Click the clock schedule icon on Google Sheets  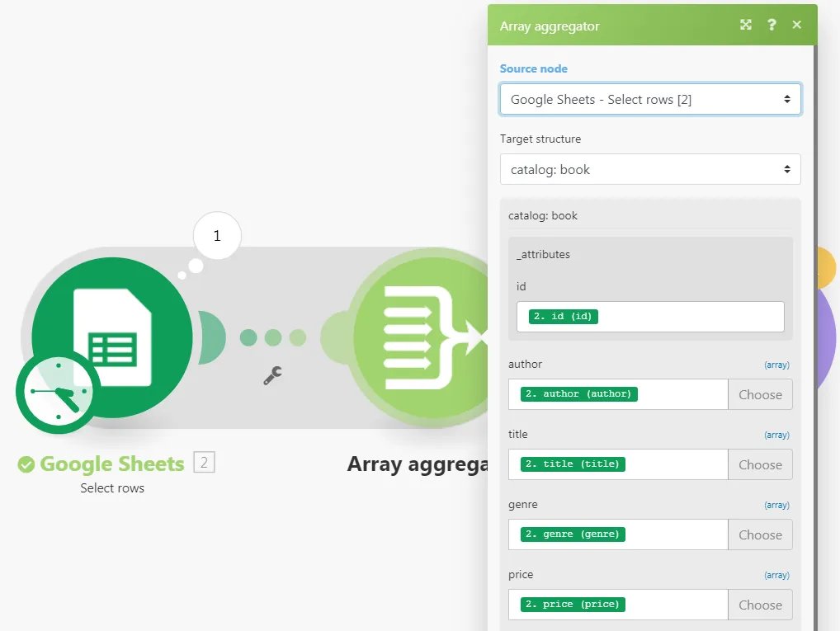click(x=58, y=392)
